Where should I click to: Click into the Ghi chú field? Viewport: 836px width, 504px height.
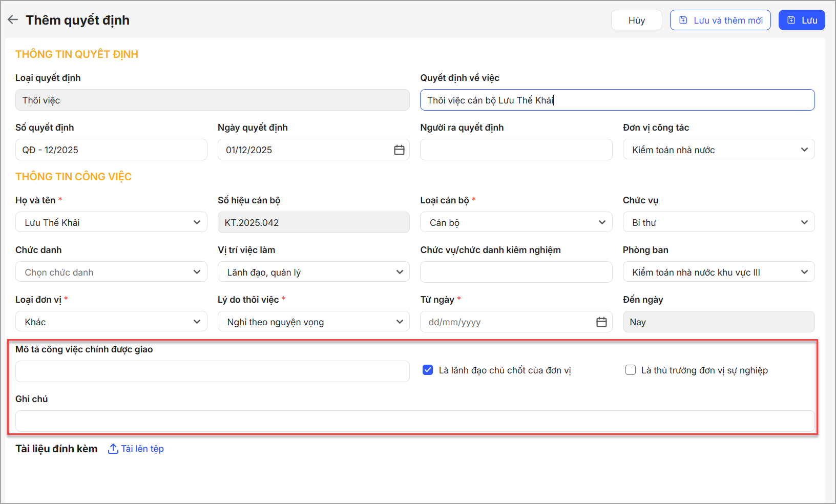(x=415, y=421)
